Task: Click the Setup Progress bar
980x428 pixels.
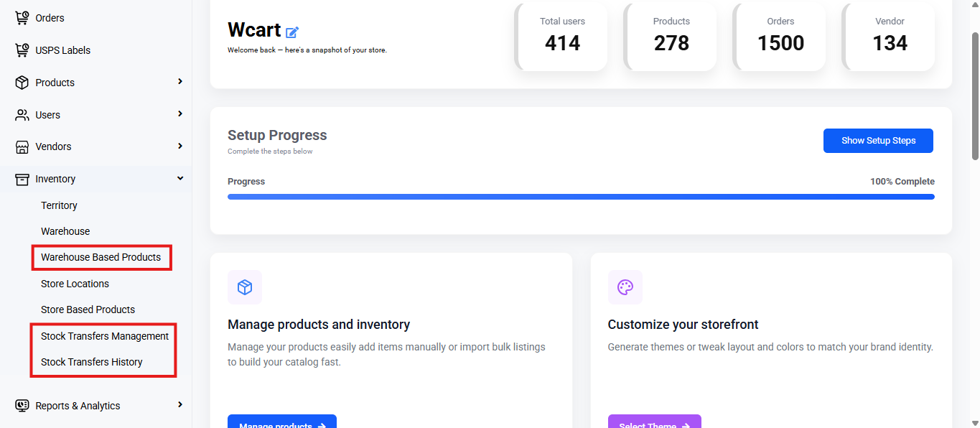Action: point(581,197)
